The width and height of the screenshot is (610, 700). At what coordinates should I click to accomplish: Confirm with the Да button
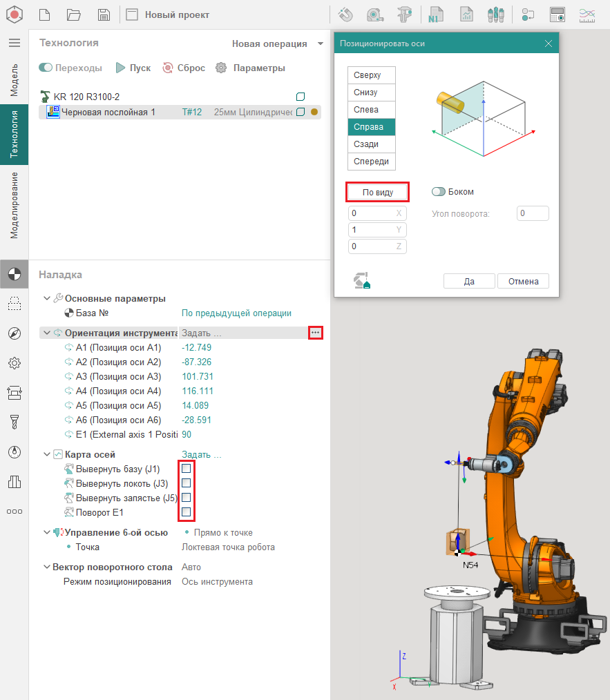tap(469, 281)
